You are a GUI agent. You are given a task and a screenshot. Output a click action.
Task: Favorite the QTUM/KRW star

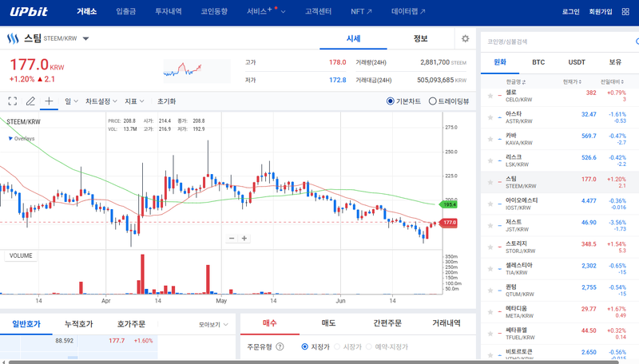click(x=490, y=290)
